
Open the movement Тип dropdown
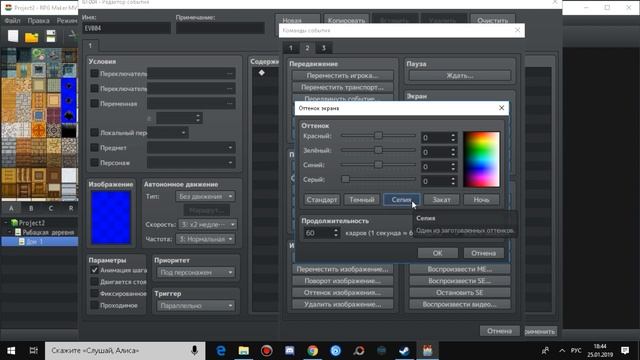coord(205,196)
